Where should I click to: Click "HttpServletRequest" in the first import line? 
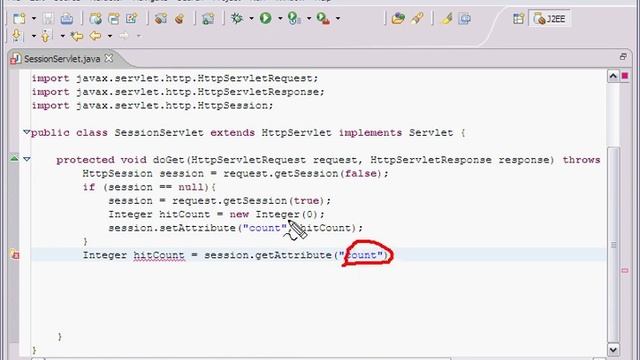pyautogui.click(x=255, y=78)
